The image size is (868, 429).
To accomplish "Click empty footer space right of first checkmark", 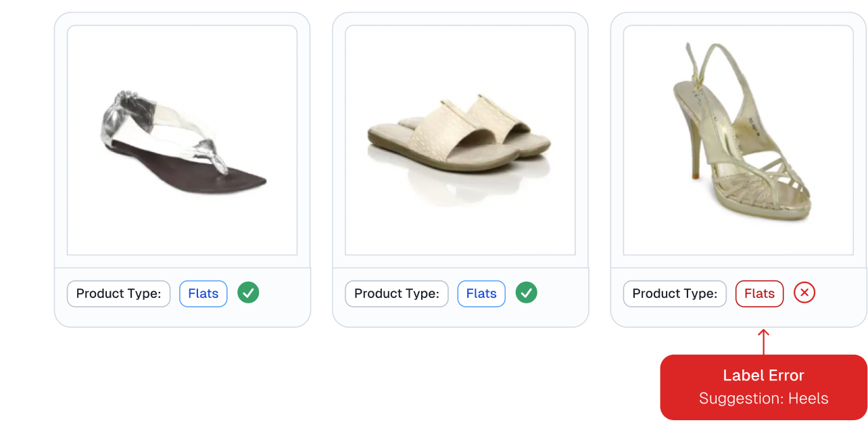I will click(284, 294).
